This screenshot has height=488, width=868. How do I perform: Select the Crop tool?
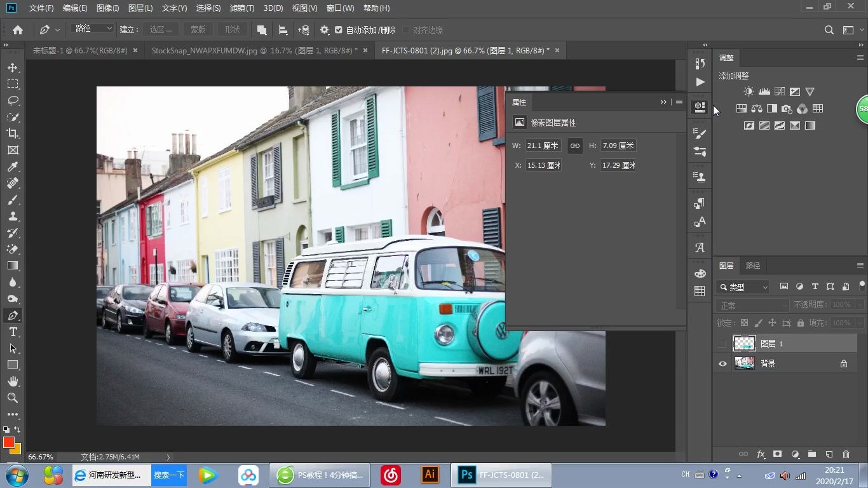(x=13, y=133)
